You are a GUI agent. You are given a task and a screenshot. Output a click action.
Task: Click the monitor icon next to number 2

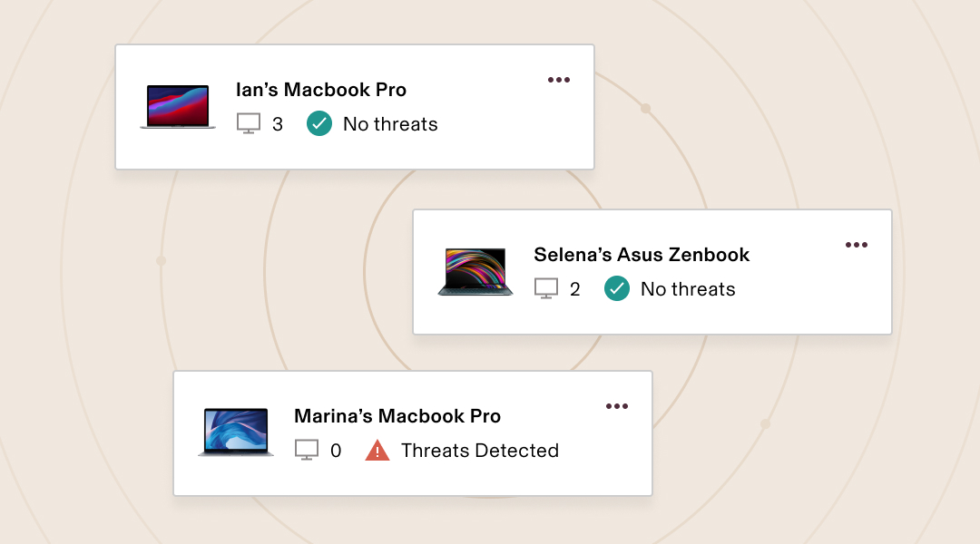[x=546, y=288]
